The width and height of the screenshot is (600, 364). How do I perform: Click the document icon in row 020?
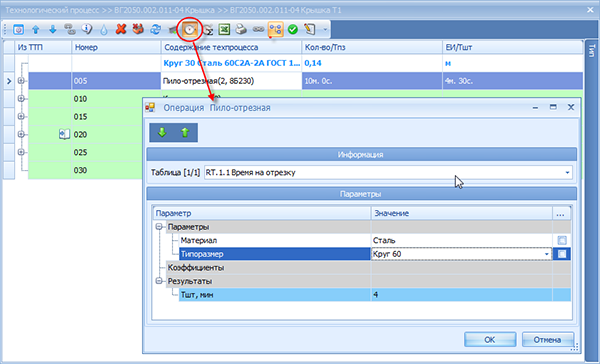[64, 134]
